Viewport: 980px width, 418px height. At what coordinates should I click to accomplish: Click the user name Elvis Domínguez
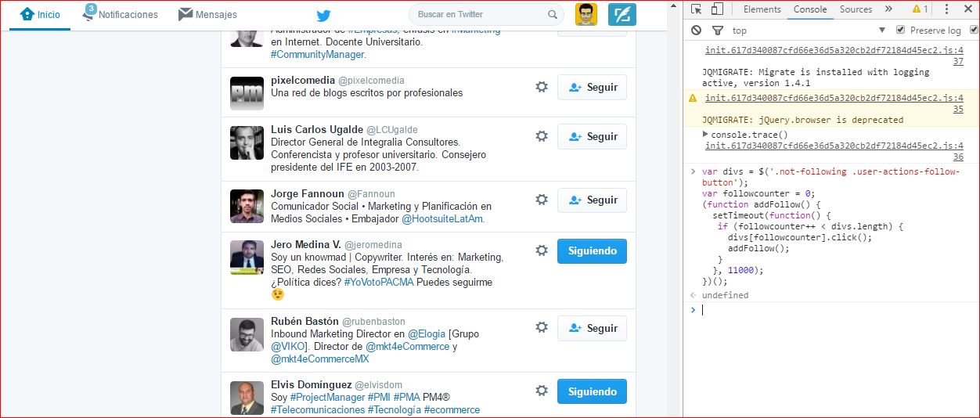click(311, 384)
